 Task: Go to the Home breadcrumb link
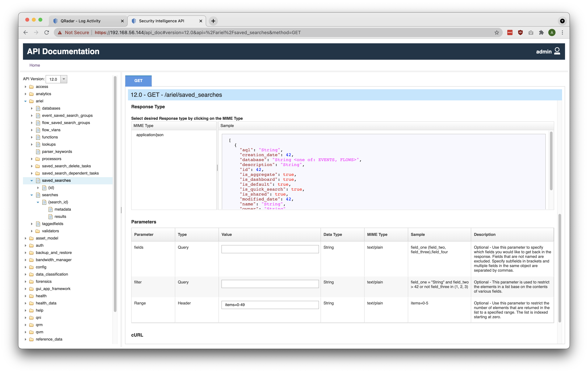coord(35,65)
